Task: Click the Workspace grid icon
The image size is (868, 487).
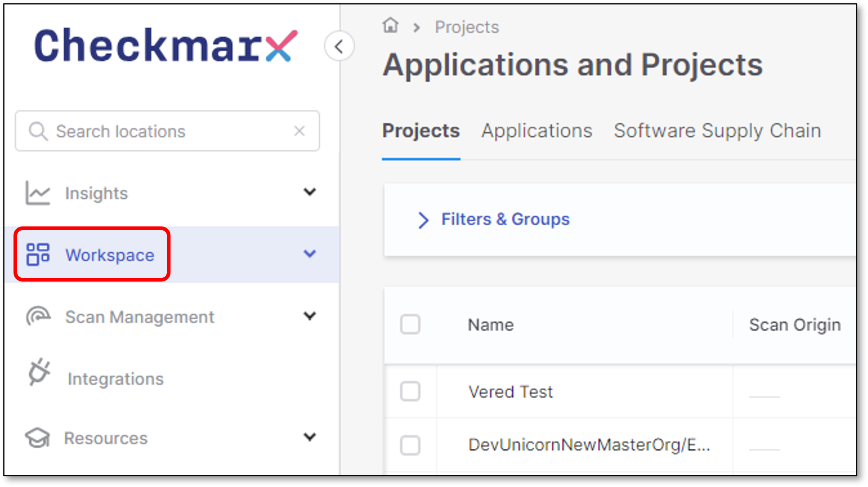Action: click(x=38, y=255)
